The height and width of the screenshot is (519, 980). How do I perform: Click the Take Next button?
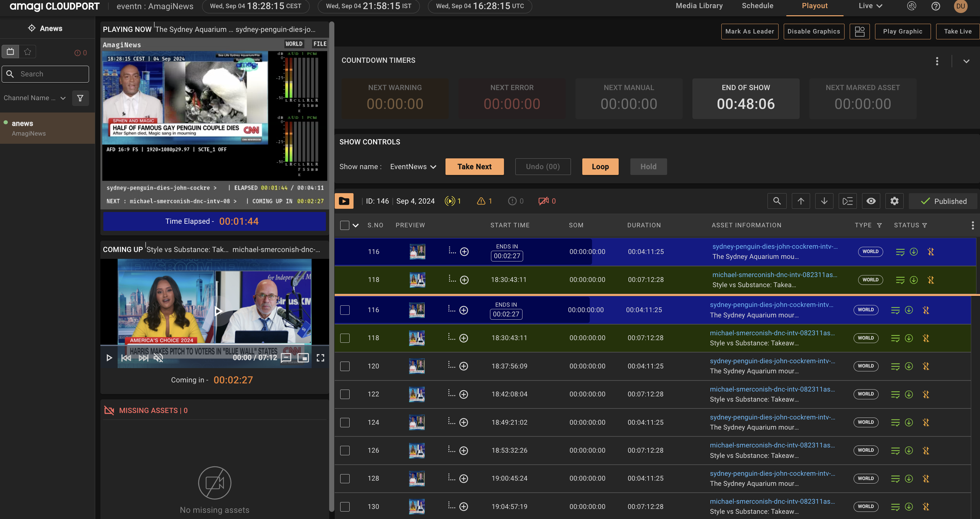474,166
